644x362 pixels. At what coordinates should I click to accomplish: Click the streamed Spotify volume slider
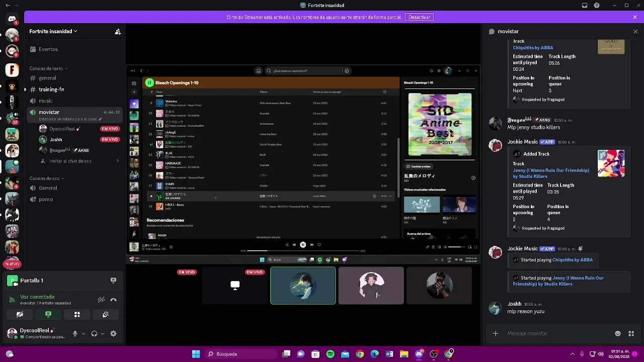(x=457, y=247)
